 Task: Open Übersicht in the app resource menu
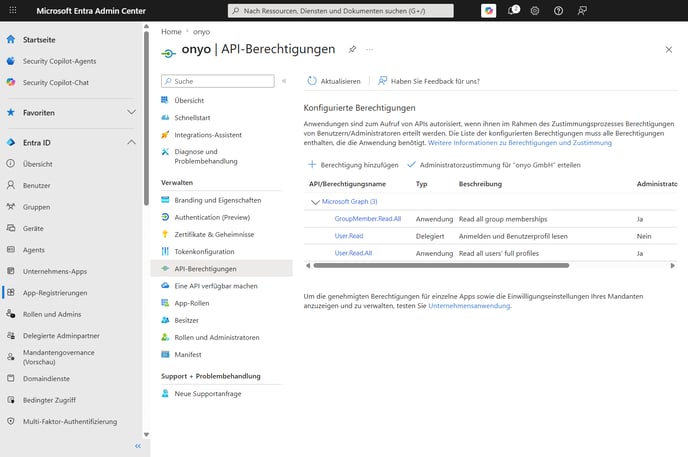189,100
